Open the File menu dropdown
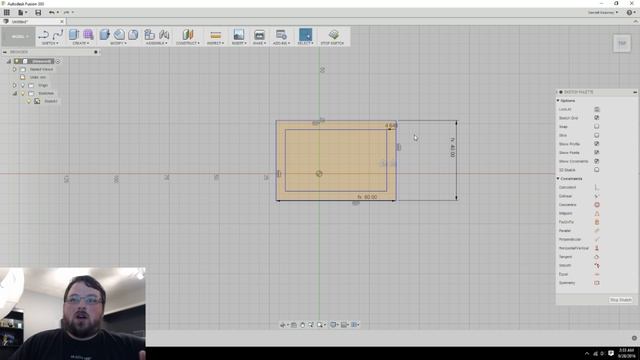This screenshot has width=640, height=360. coord(22,12)
